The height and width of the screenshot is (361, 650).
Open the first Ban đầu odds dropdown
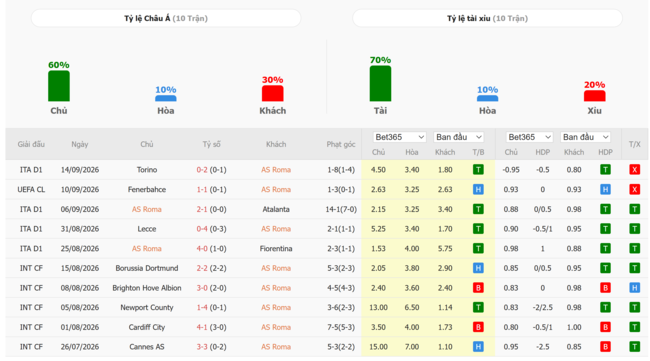tap(459, 137)
